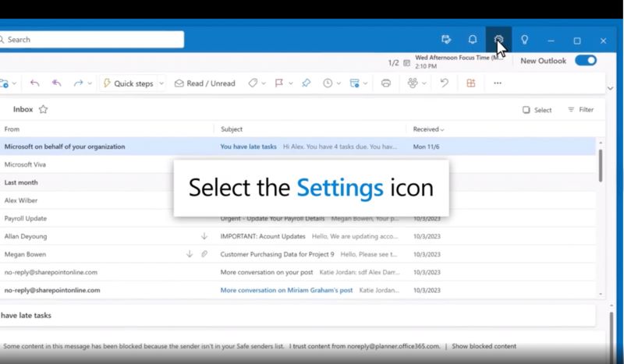This screenshot has width=624, height=364.
Task: Sort by the Received column header
Action: [x=428, y=129]
